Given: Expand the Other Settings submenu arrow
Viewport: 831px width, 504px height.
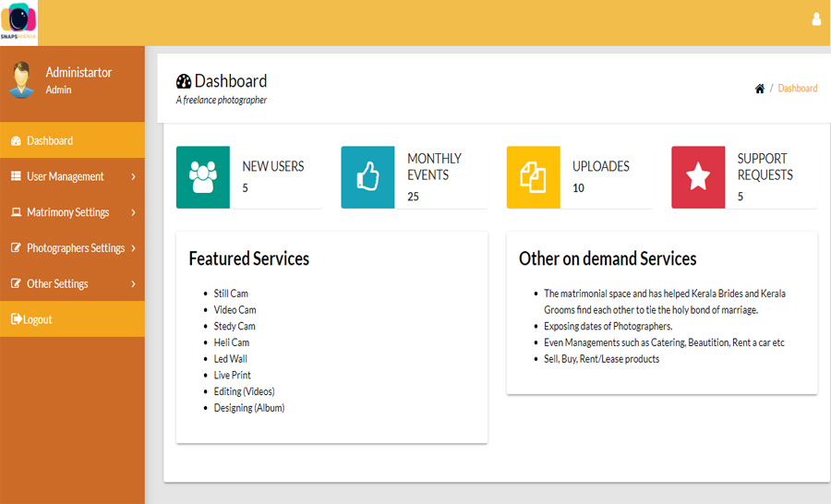Looking at the screenshot, I should point(133,284).
